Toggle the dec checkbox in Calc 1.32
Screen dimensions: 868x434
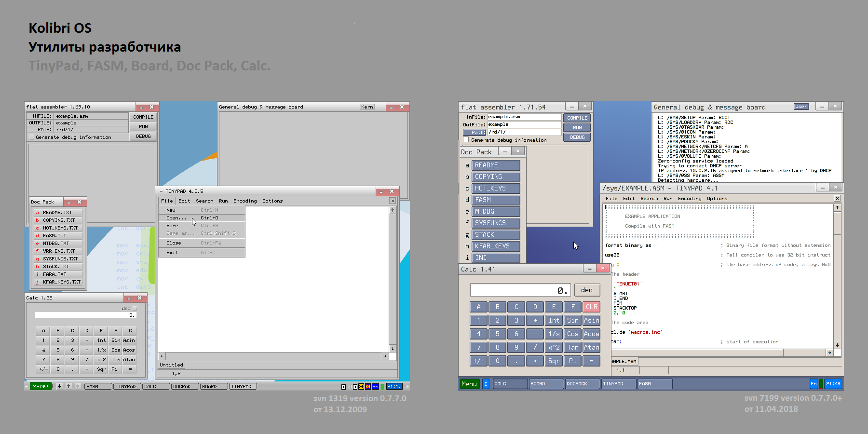[135, 309]
